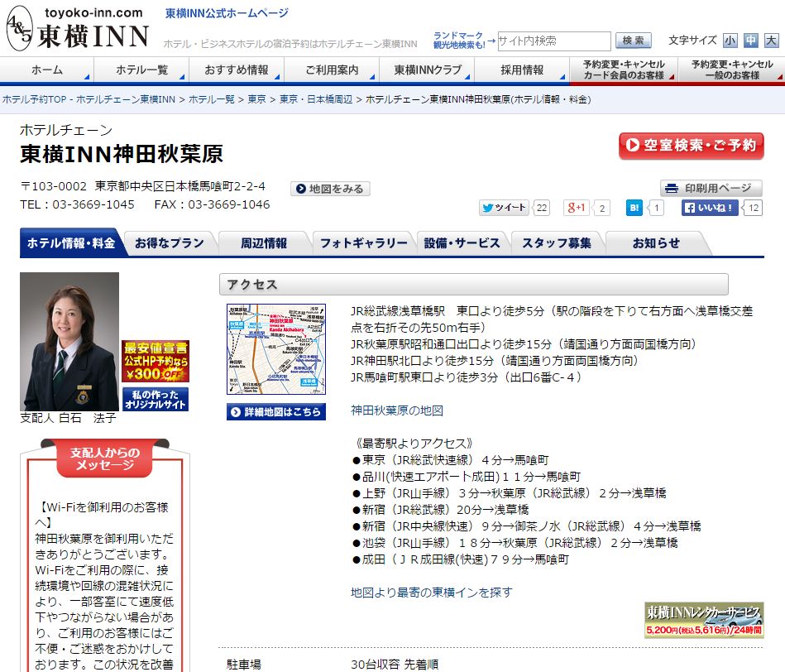The width and height of the screenshot is (785, 672).
Task: Click the Twitter ツイート share button
Action: (504, 208)
